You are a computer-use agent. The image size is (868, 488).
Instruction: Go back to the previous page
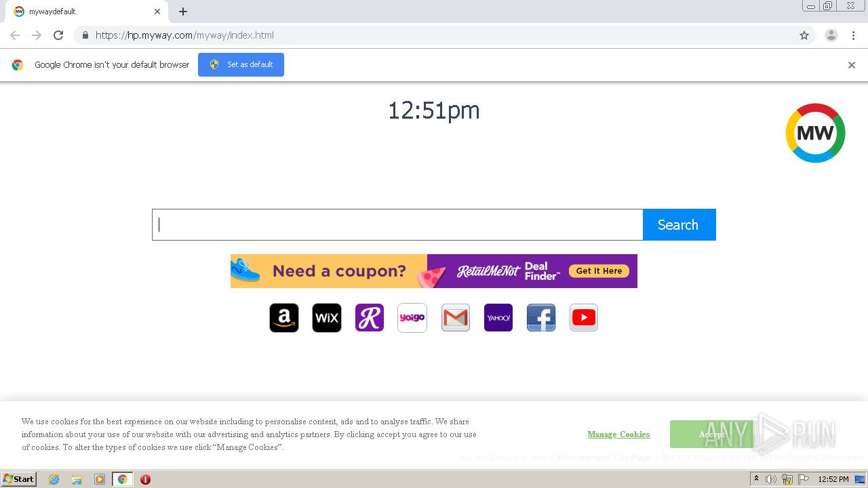coord(15,35)
